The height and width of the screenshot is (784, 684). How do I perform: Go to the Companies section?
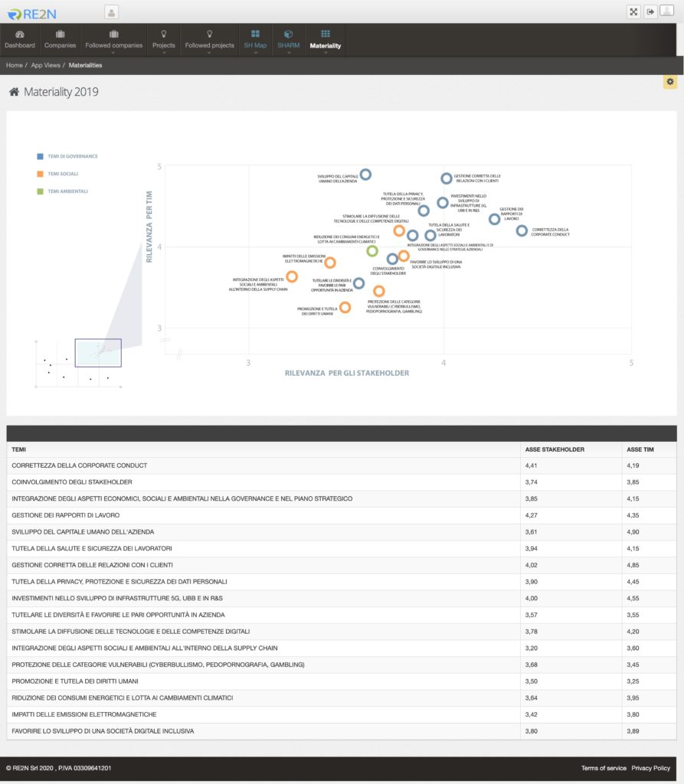[60, 40]
